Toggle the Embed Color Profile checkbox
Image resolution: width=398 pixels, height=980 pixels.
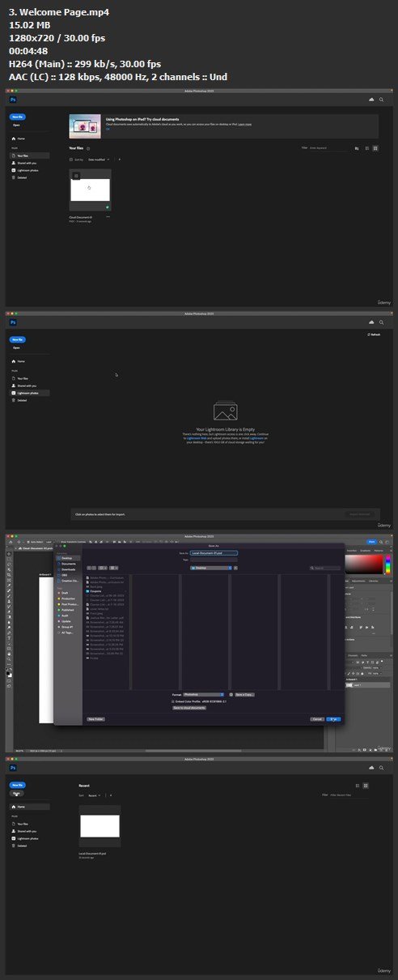click(172, 701)
